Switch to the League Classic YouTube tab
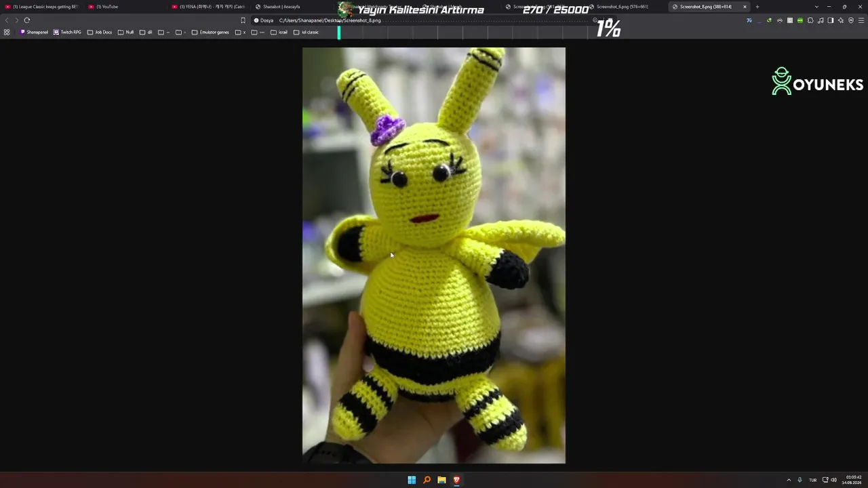The height and width of the screenshot is (488, 868). [42, 7]
